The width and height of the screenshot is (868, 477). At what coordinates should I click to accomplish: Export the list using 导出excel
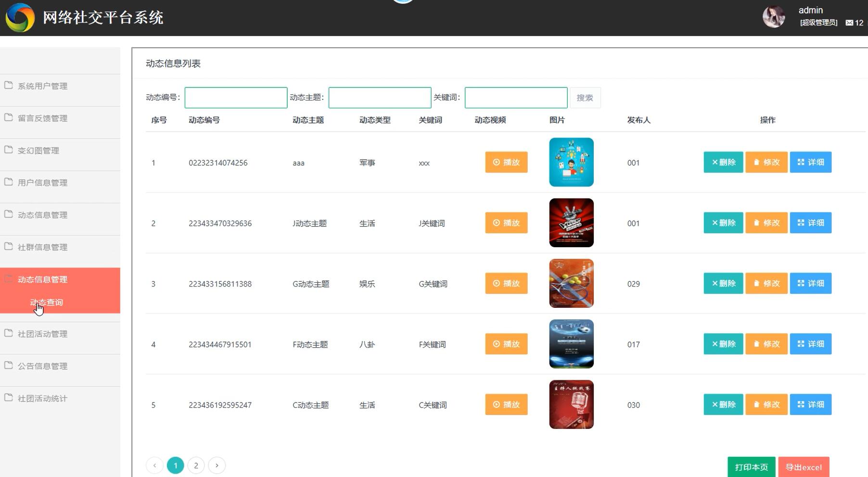coord(803,466)
